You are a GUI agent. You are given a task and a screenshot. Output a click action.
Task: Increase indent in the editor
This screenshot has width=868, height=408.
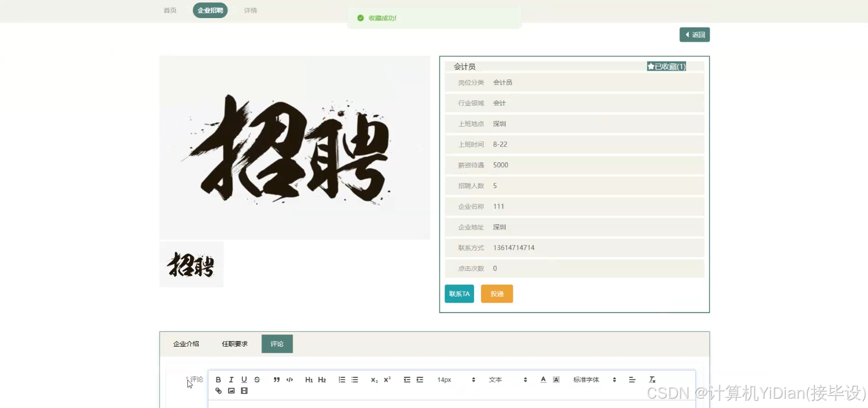pos(420,379)
